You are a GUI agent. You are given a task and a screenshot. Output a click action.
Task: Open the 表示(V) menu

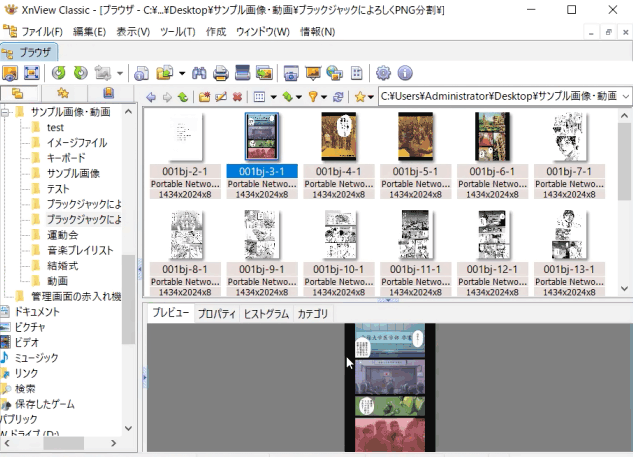pos(133,31)
